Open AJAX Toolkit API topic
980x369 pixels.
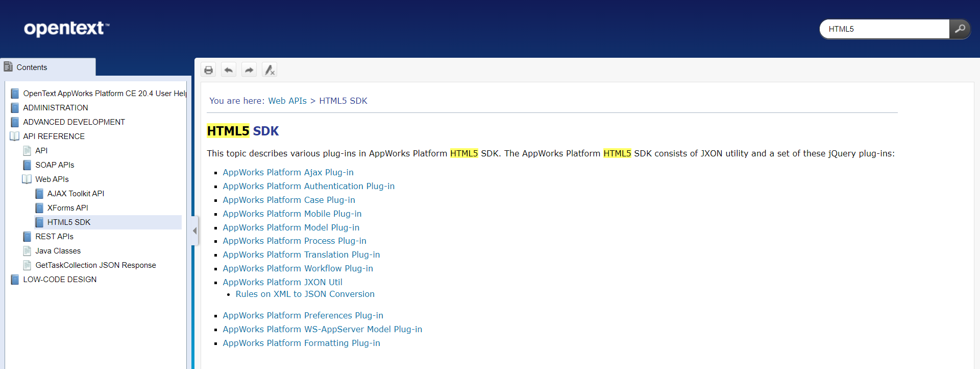click(76, 194)
